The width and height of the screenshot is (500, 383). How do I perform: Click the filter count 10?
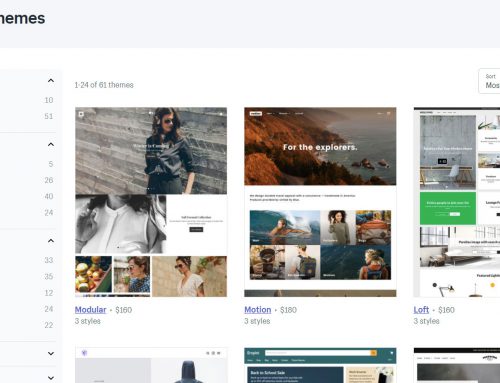(49, 100)
